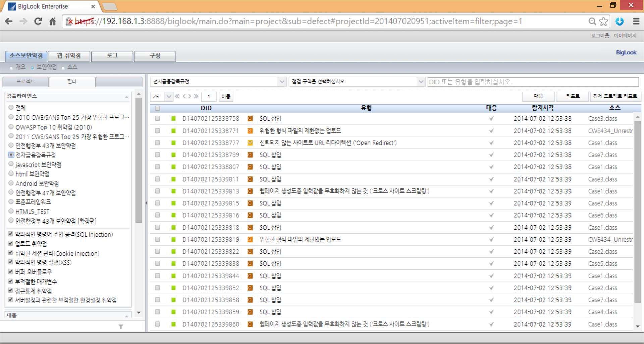644x344 pixels.
Task: Collapse the 대응 section in left panel
Action: [127, 316]
